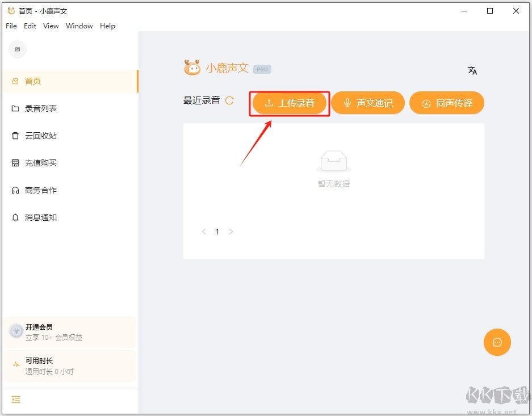Screen dimensions: 532x416
Task: Click the 商务合作 headphones icon
Action: coord(16,190)
